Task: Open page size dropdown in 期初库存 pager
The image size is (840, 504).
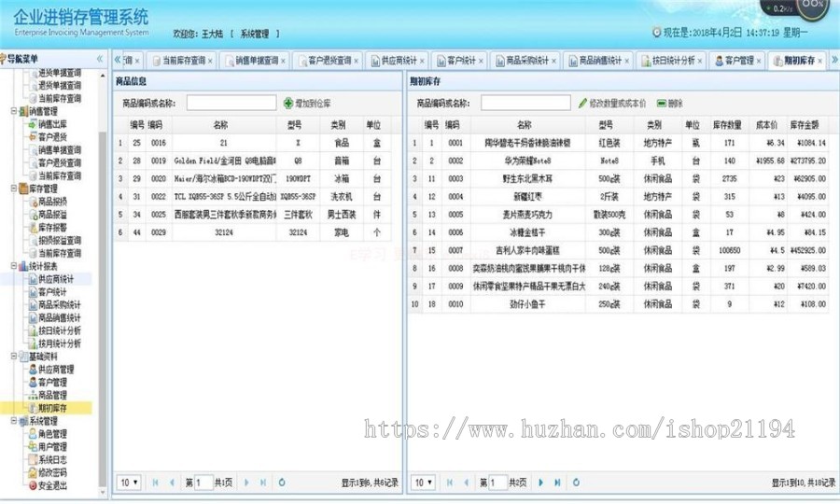Action: coord(423,483)
